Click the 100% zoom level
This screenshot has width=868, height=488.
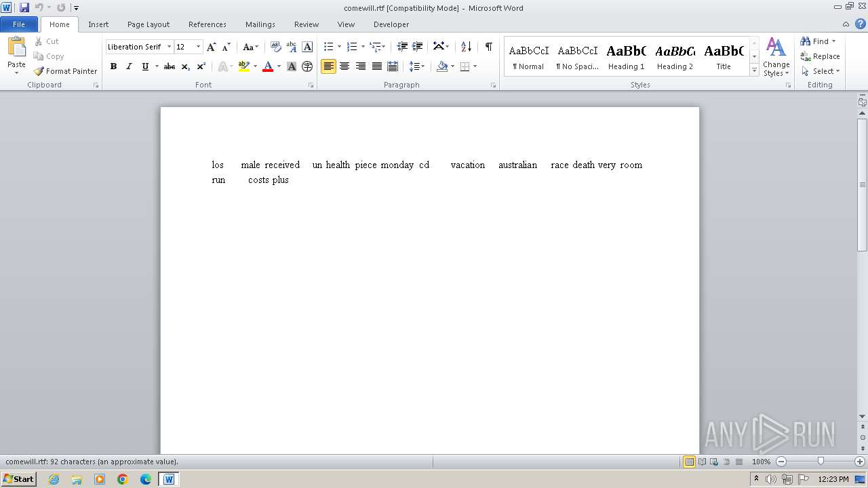pos(761,462)
